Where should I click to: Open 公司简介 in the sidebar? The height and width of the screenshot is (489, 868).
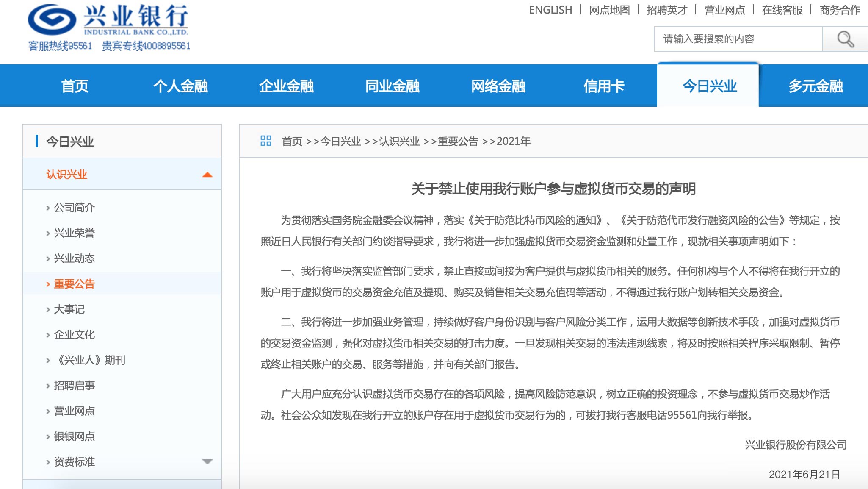pyautogui.click(x=74, y=208)
